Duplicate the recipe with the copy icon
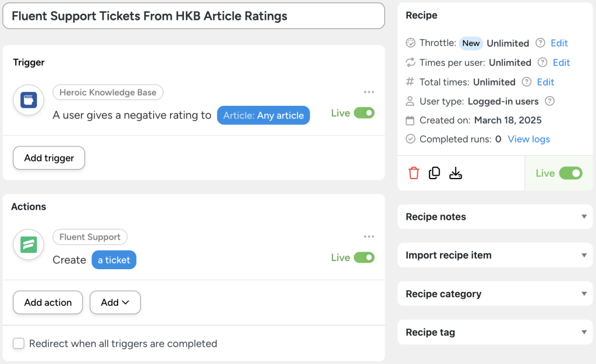596x364 pixels. (434, 173)
